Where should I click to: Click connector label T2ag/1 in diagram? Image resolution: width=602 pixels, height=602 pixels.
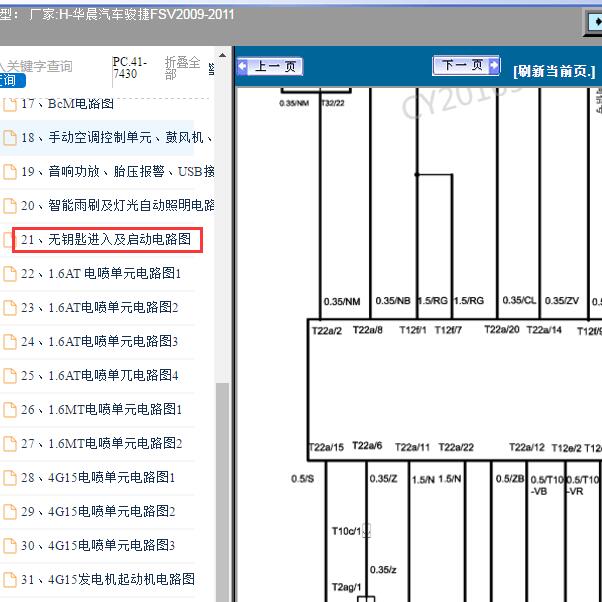tap(346, 587)
